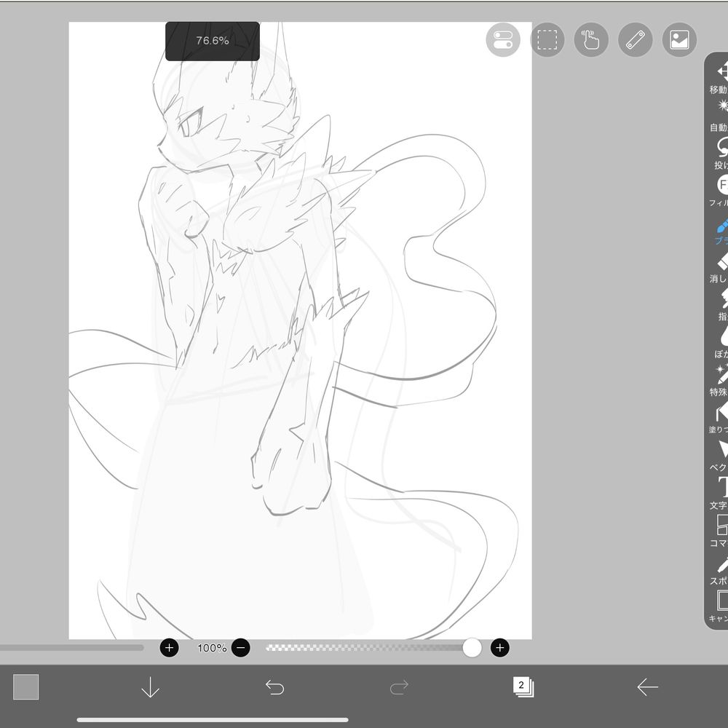The width and height of the screenshot is (728, 728).
Task: Select the Lasso tool (投げなわ)
Action: coord(720,153)
